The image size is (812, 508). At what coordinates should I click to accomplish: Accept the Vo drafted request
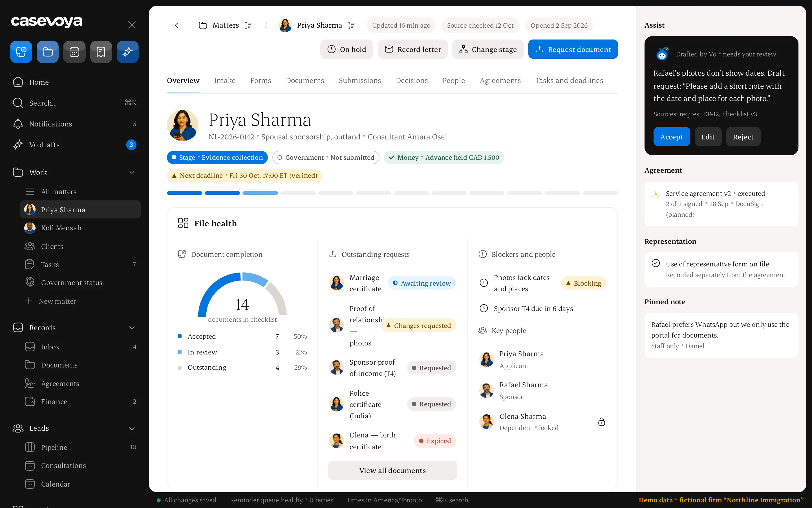[x=672, y=137]
